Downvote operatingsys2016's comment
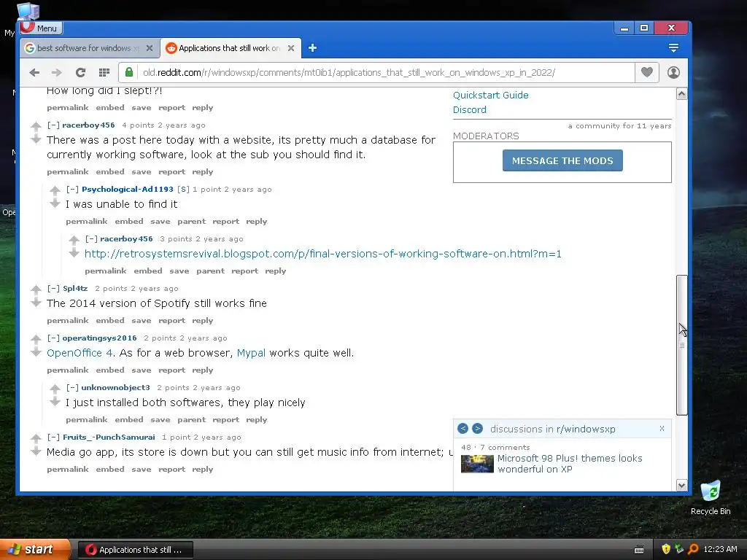Image resolution: width=747 pixels, height=560 pixels. pyautogui.click(x=36, y=351)
